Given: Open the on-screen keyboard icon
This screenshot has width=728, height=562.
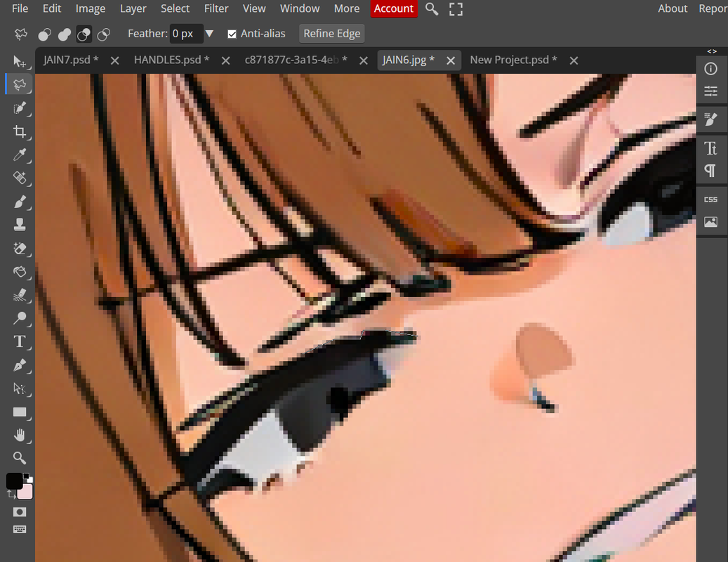Looking at the screenshot, I should pos(20,530).
